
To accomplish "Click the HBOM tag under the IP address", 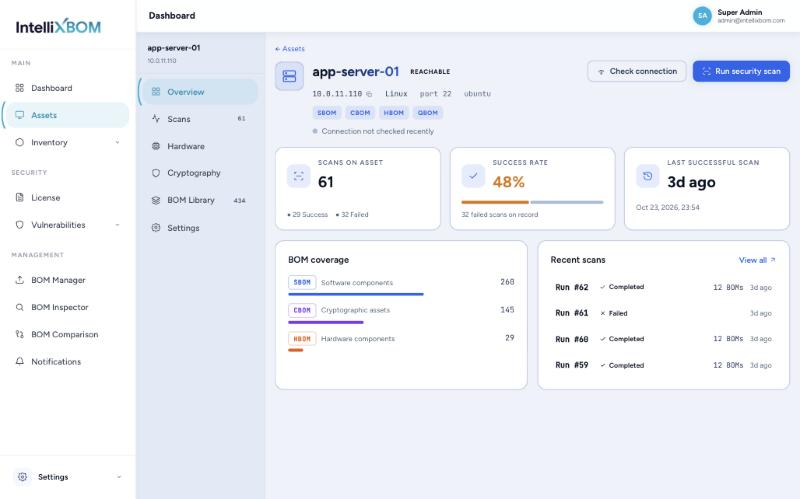I will click(x=393, y=113).
